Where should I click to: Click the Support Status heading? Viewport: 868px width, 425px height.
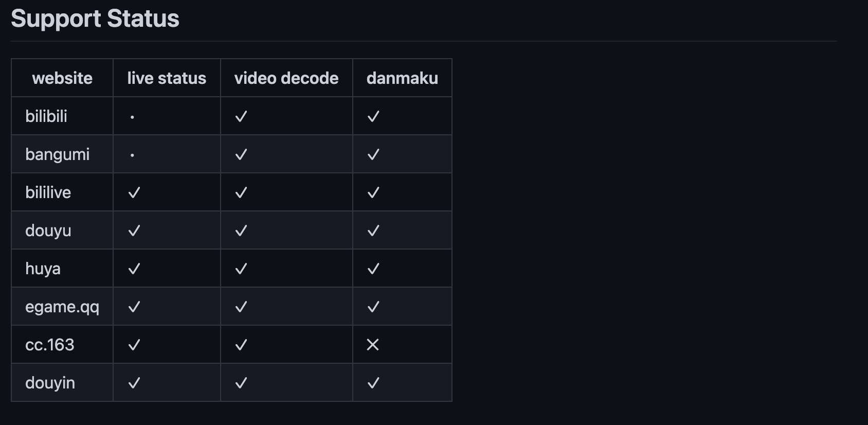coord(95,19)
